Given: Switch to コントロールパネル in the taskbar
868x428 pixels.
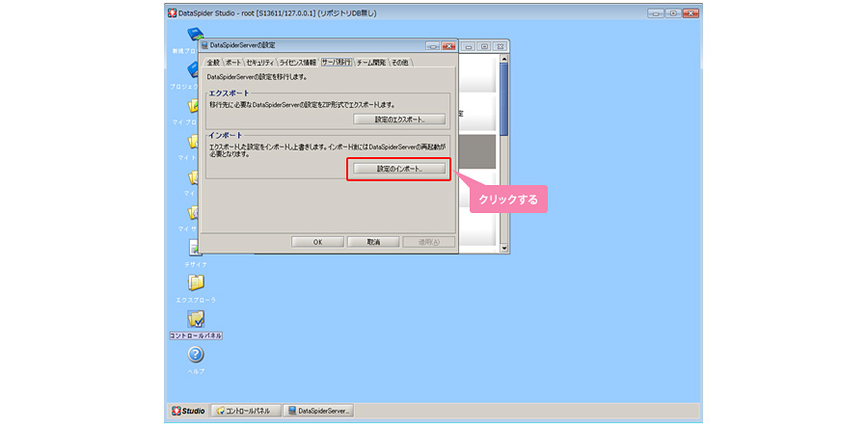Looking at the screenshot, I should pos(245,411).
